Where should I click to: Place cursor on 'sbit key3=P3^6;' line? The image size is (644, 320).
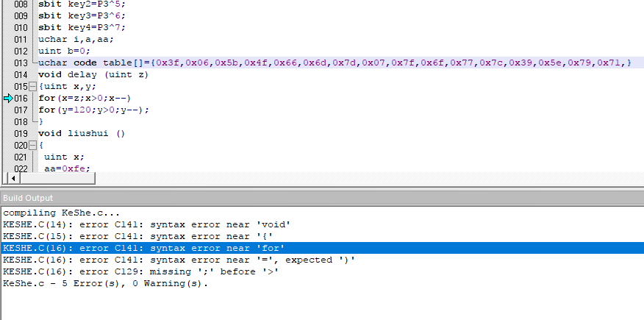[82, 15]
